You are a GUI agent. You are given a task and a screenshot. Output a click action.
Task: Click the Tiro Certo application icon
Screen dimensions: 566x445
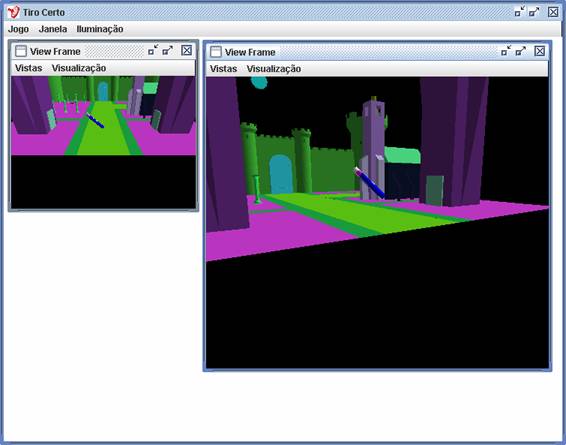point(13,12)
